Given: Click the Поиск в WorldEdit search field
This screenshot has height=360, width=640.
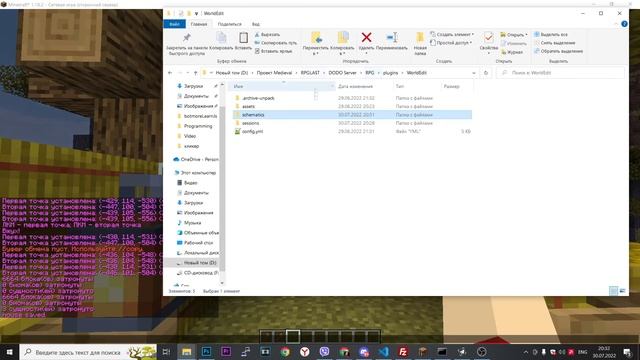Looking at the screenshot, I should (560, 73).
